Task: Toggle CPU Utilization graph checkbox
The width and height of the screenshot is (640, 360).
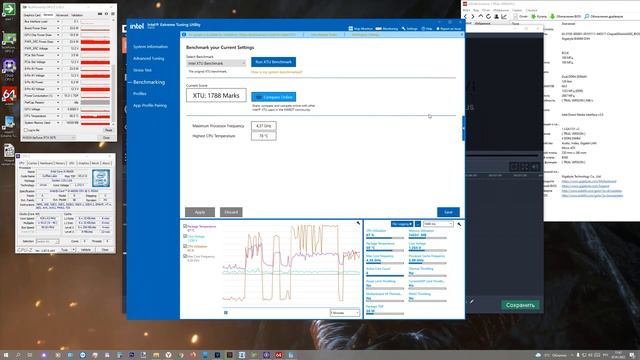Action: pos(185,246)
